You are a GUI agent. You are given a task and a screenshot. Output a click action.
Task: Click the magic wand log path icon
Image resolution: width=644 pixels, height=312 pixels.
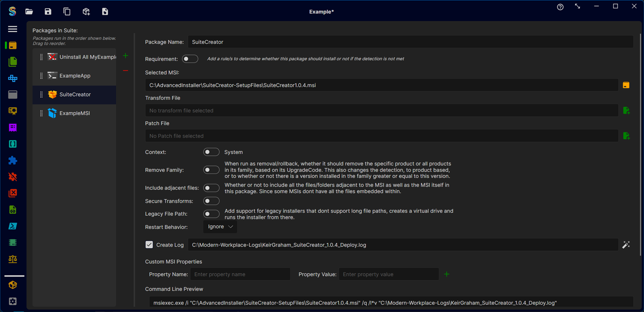[x=626, y=245]
